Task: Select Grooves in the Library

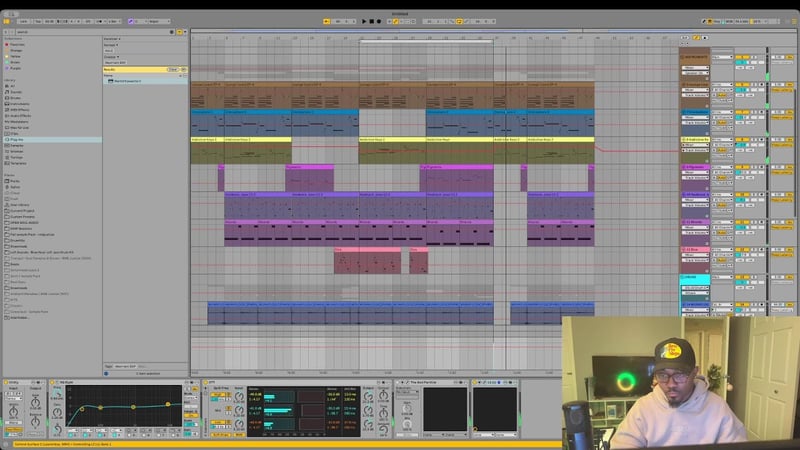Action: (x=17, y=152)
